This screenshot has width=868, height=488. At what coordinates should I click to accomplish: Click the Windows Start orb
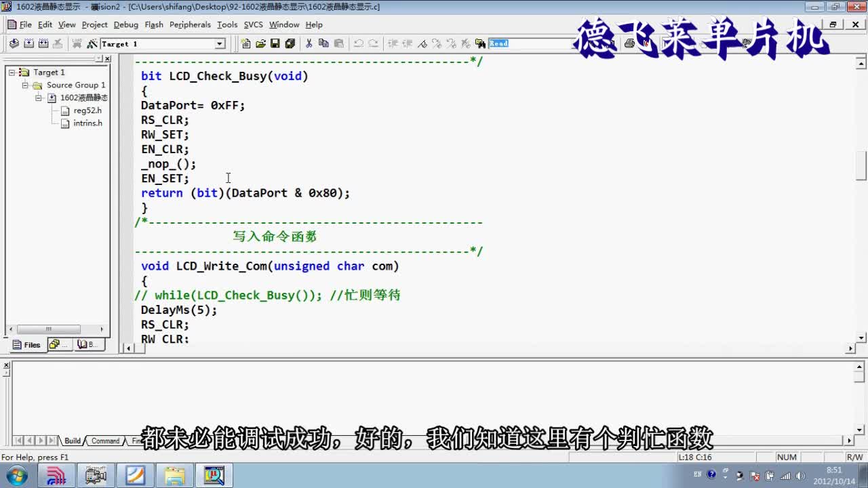tap(17, 475)
